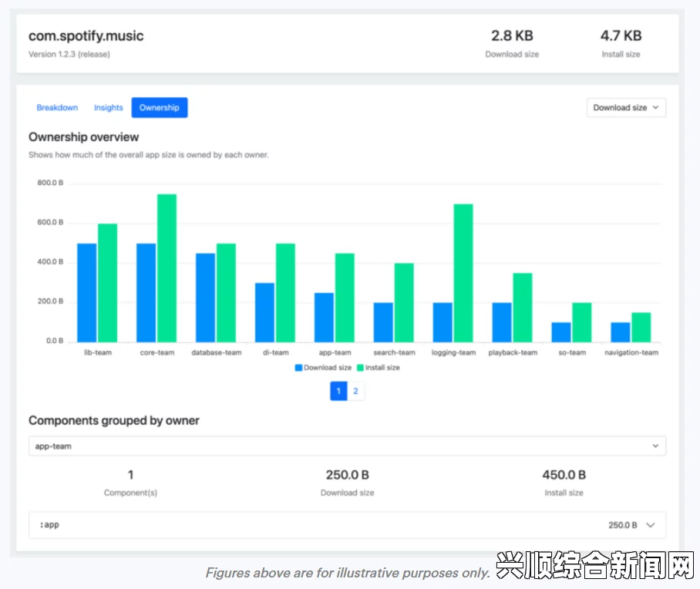This screenshot has height=589, width=700.
Task: Click database-team green install bar
Action: [x=227, y=293]
